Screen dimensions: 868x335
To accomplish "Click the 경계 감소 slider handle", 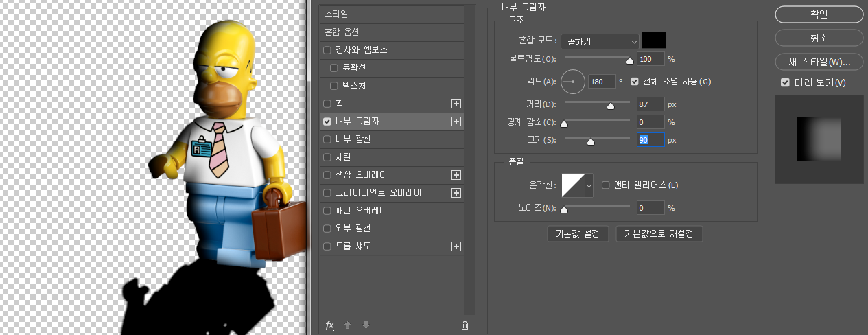I will click(x=564, y=124).
